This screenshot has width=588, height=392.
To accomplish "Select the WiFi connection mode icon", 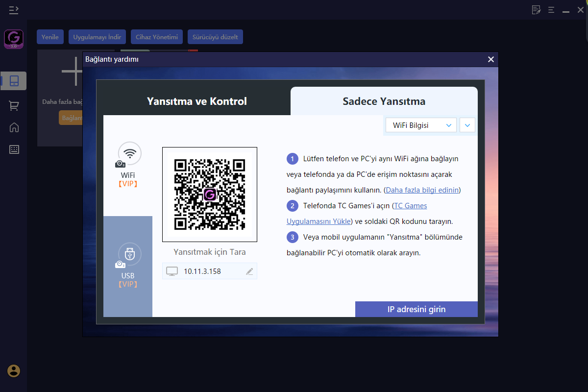I will point(129,154).
